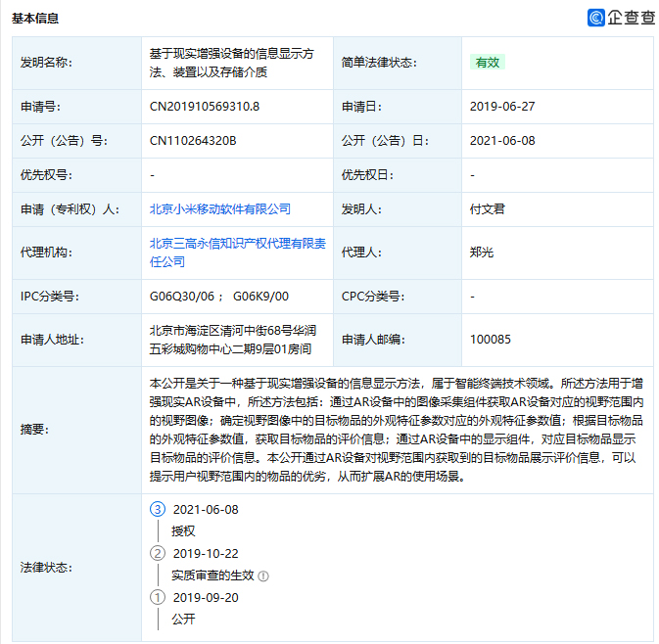
Task: Click publication number CN110264320B
Action: coord(193,140)
